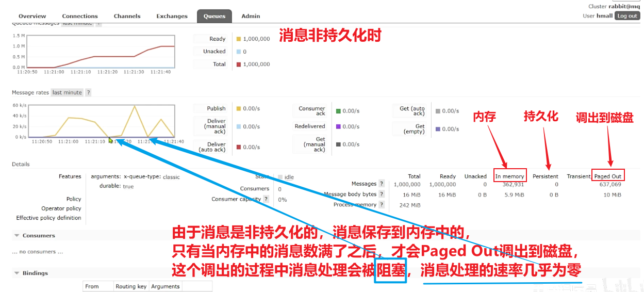
Task: Open help icon next to Message rates range
Action: (x=88, y=92)
